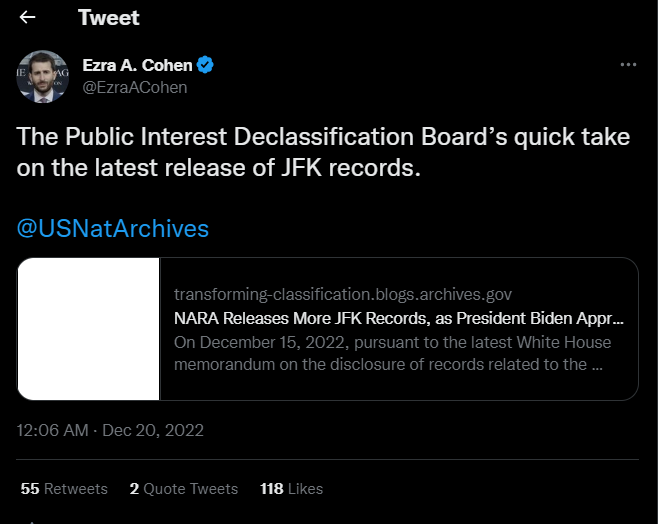View the 118 Likes list
Screen dimensions: 658x524
click(291, 489)
